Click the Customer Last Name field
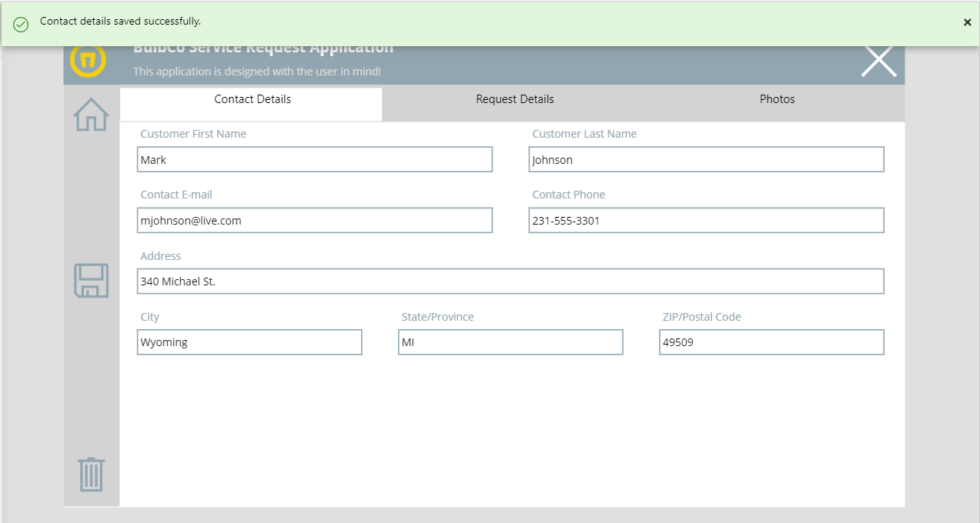Screen dimensions: 980x523 [706, 159]
